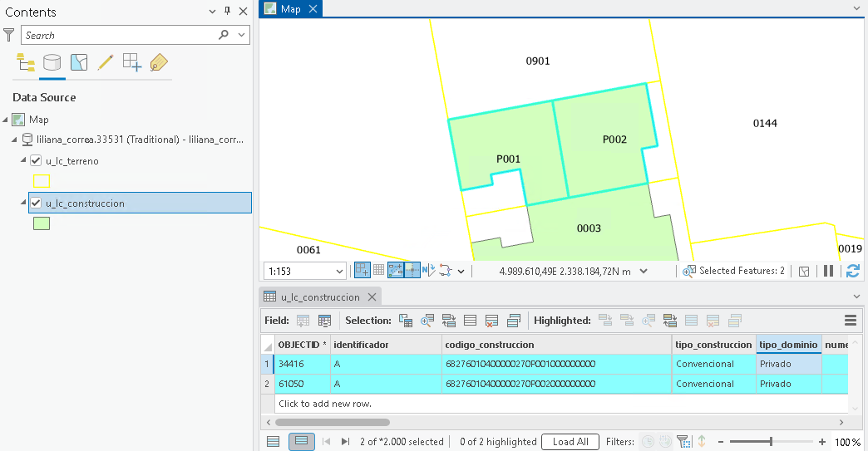The height and width of the screenshot is (451, 868).
Task: Collapse the u_lc_construccion layer legend
Action: [x=23, y=203]
